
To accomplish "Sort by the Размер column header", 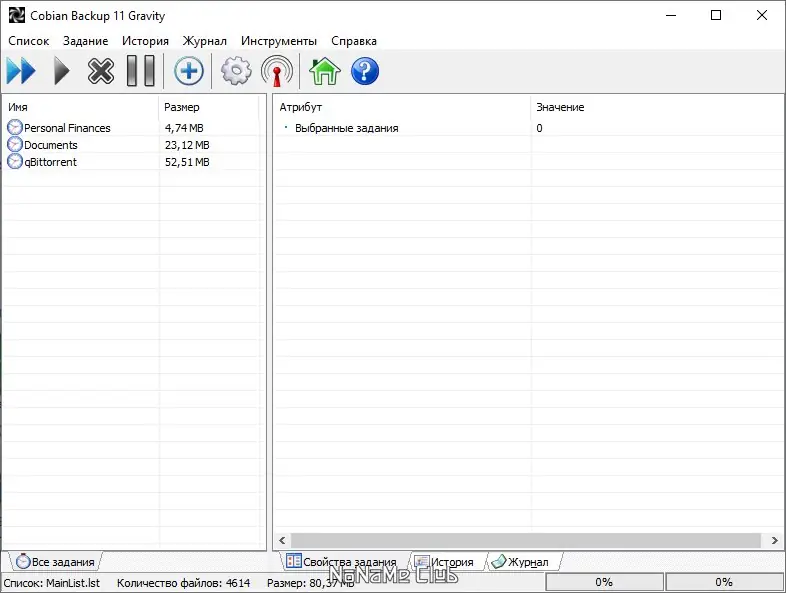I will click(209, 107).
